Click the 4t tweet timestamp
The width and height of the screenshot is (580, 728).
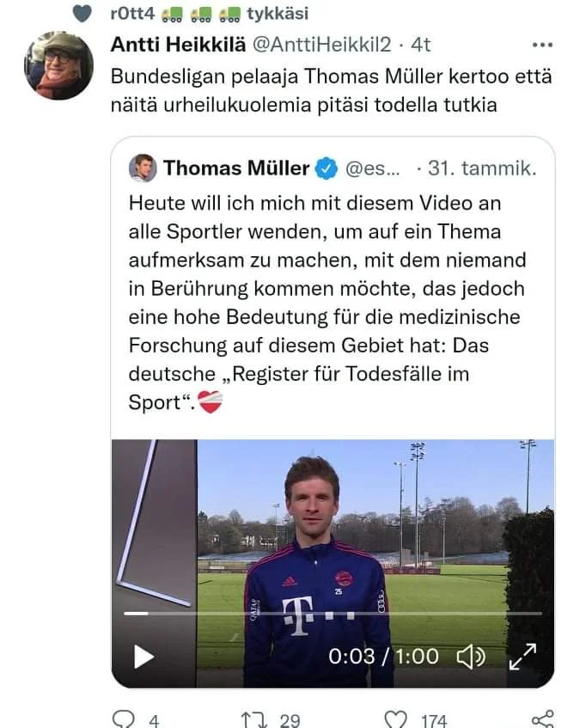pos(421,45)
